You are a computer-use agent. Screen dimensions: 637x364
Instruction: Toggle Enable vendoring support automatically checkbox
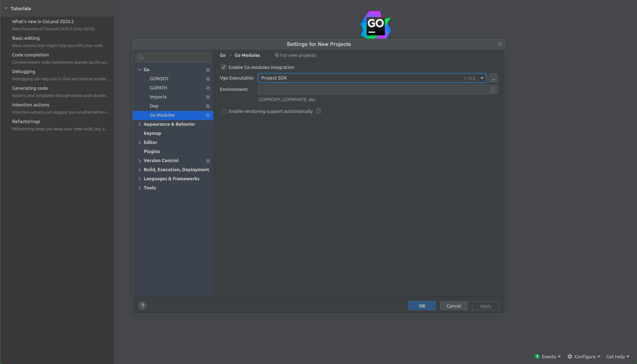pos(224,111)
